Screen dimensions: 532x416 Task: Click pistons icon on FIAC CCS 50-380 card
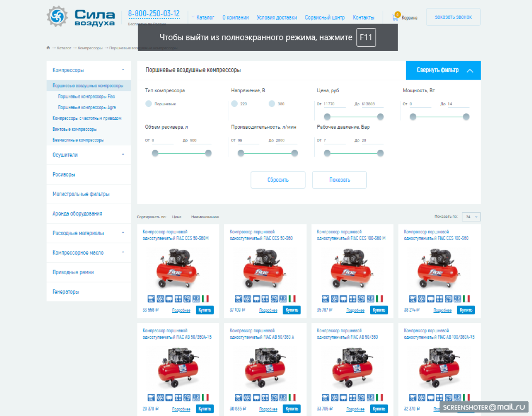pos(266,299)
